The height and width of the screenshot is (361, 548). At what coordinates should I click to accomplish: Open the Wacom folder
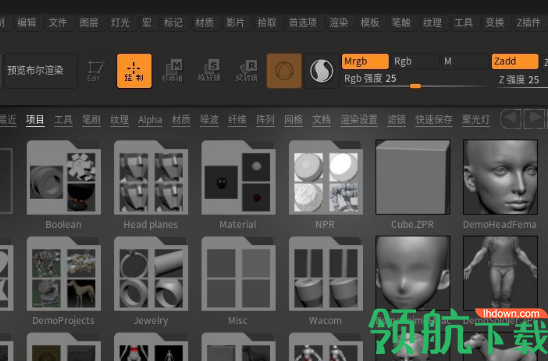[x=326, y=274]
